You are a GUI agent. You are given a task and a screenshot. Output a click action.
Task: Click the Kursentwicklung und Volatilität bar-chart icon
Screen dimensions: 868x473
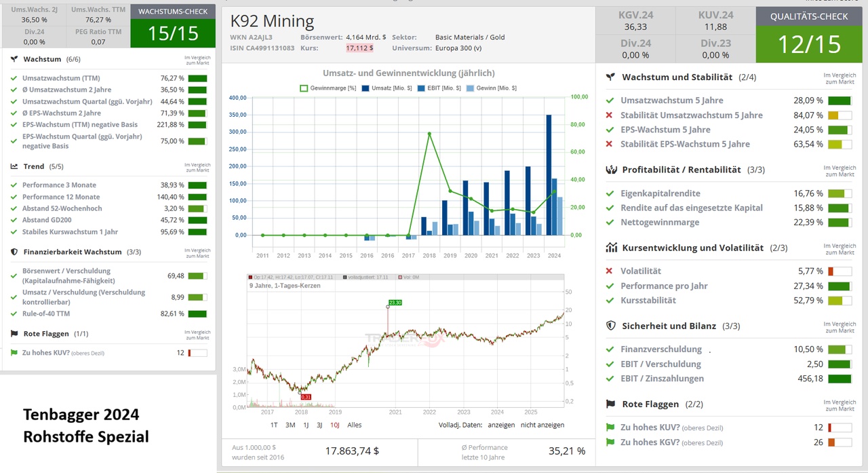point(610,248)
